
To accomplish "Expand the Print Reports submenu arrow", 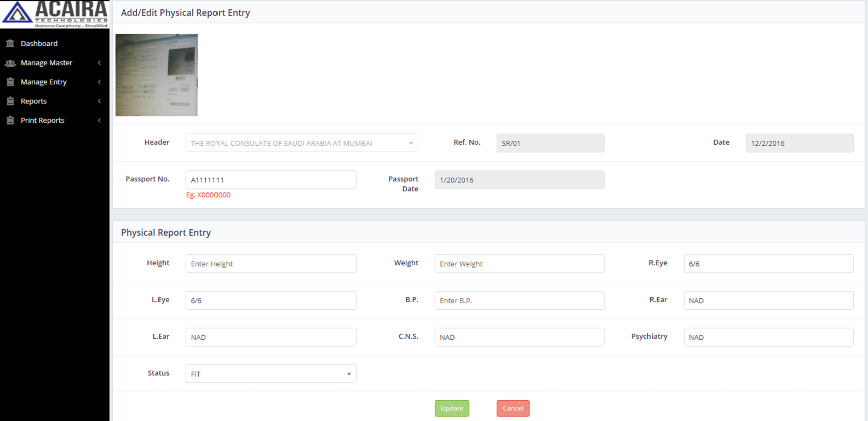I will pyautogui.click(x=99, y=121).
